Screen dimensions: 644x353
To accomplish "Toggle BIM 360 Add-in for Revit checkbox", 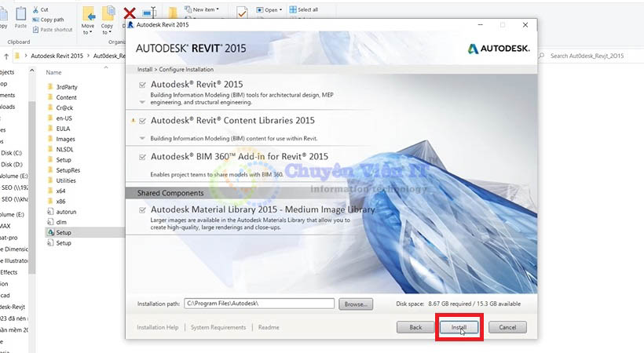I will 142,157.
